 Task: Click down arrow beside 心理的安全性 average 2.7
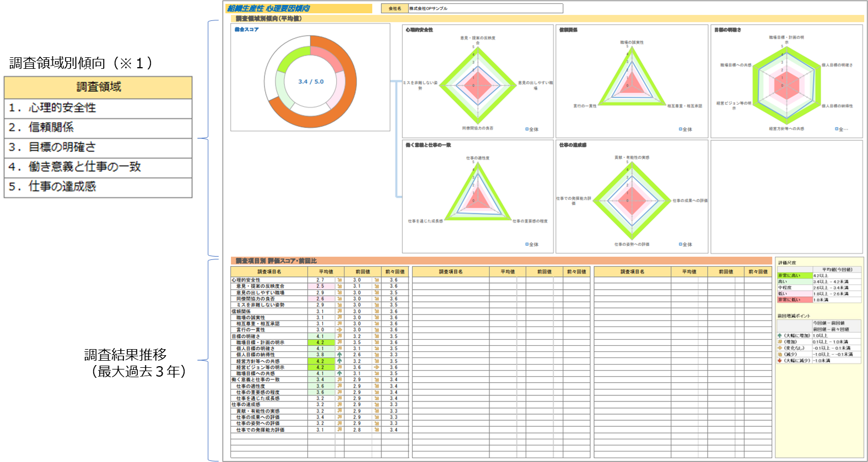pyautogui.click(x=339, y=280)
